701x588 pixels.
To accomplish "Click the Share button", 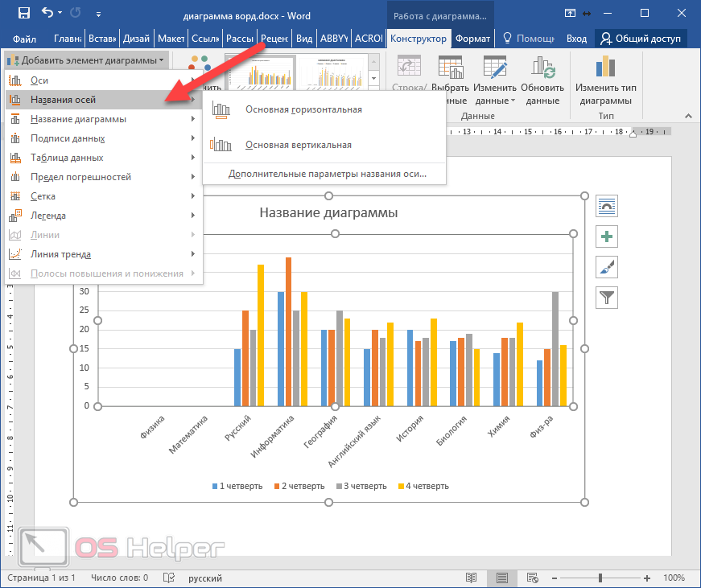I will (641, 38).
